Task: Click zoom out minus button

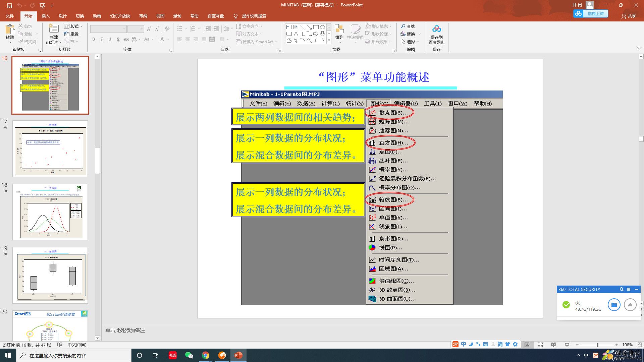Action: pos(577,345)
